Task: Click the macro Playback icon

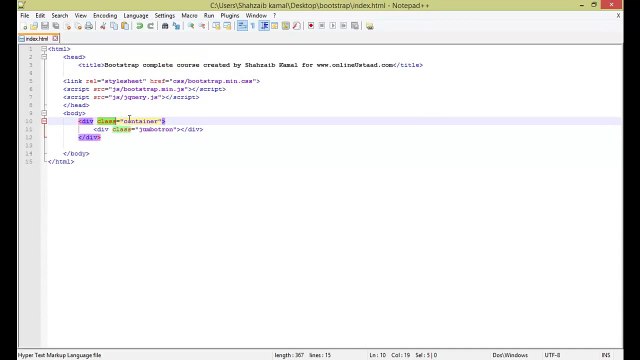Action: [x=333, y=26]
